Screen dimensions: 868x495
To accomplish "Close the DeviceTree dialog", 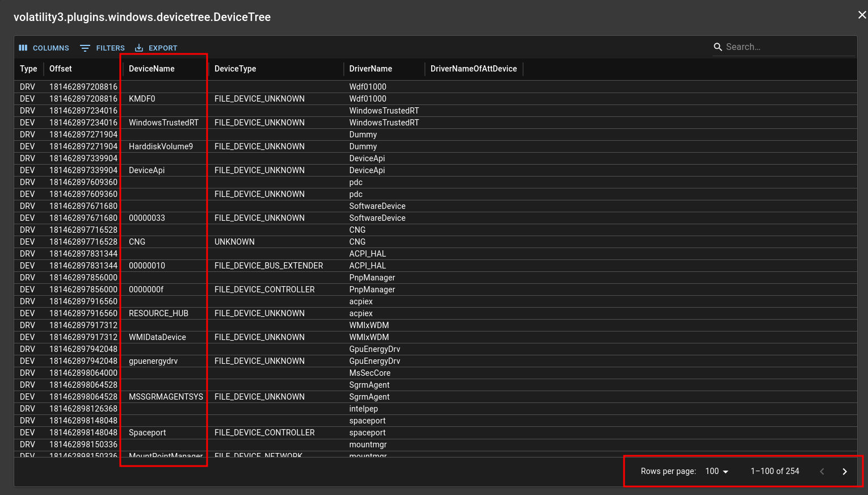I will pos(862,15).
